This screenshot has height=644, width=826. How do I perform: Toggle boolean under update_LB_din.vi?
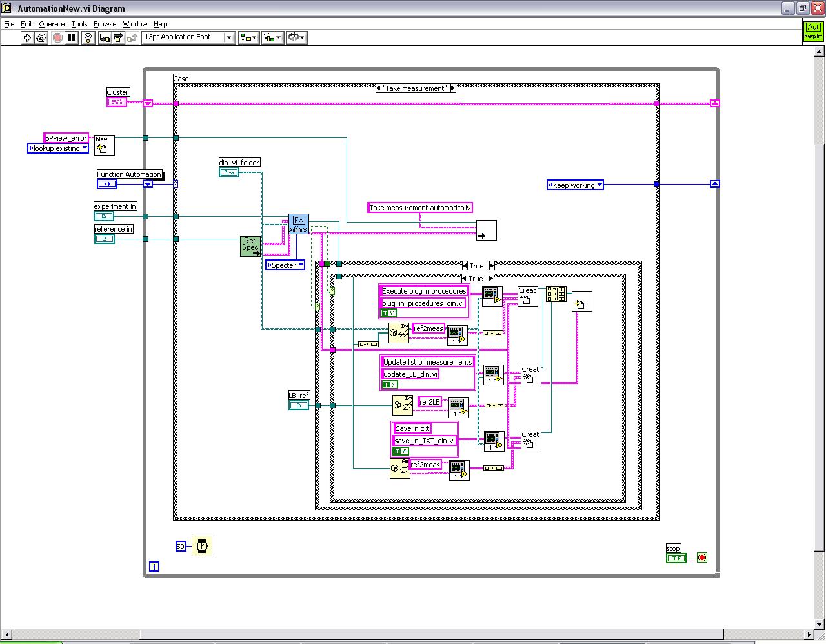click(x=390, y=385)
